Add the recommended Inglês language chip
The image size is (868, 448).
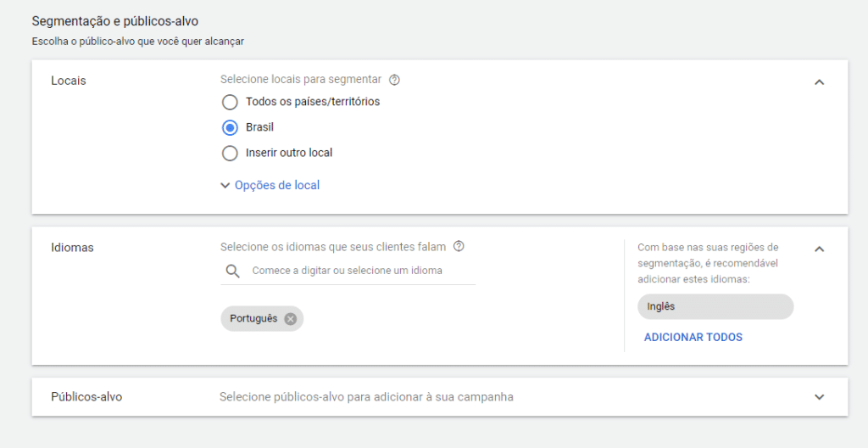point(715,306)
